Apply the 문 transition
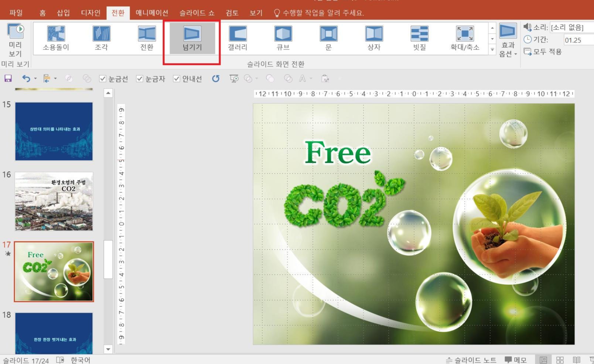 pos(328,38)
